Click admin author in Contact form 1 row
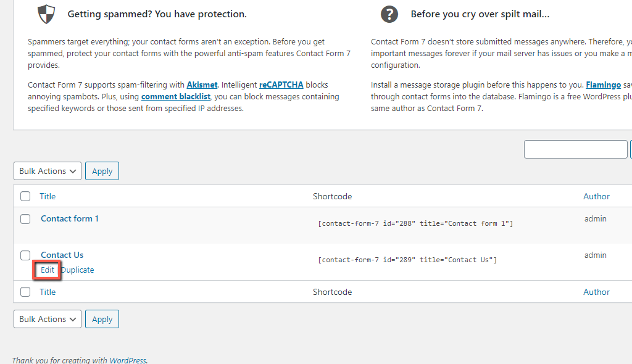Image resolution: width=632 pixels, height=364 pixels. click(596, 218)
